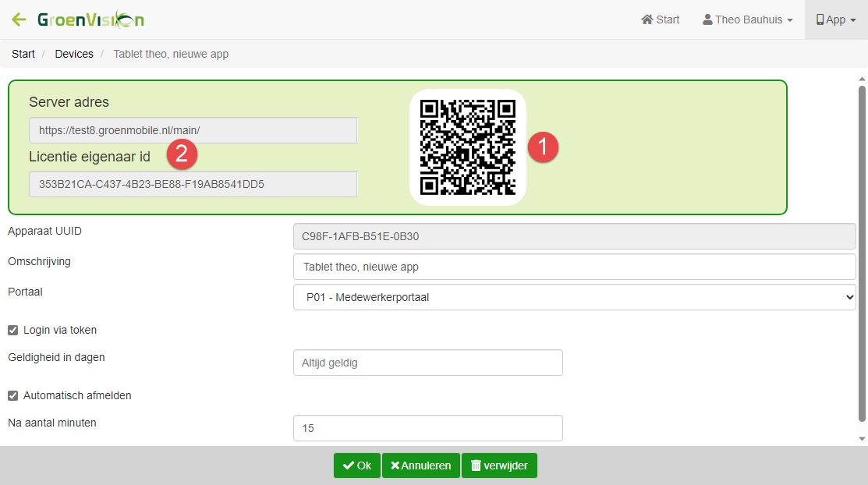Click the GroenVision logo
The width and height of the screenshot is (868, 485).
(90, 19)
